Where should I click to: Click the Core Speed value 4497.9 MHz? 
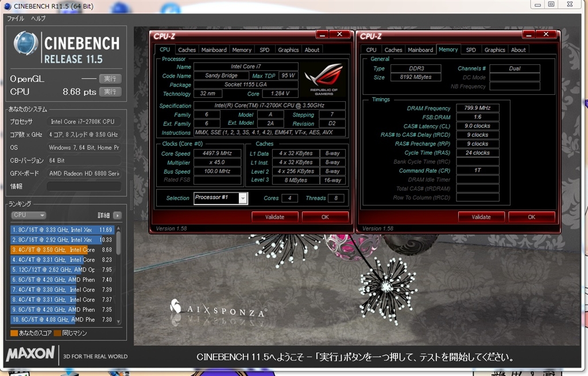(217, 154)
